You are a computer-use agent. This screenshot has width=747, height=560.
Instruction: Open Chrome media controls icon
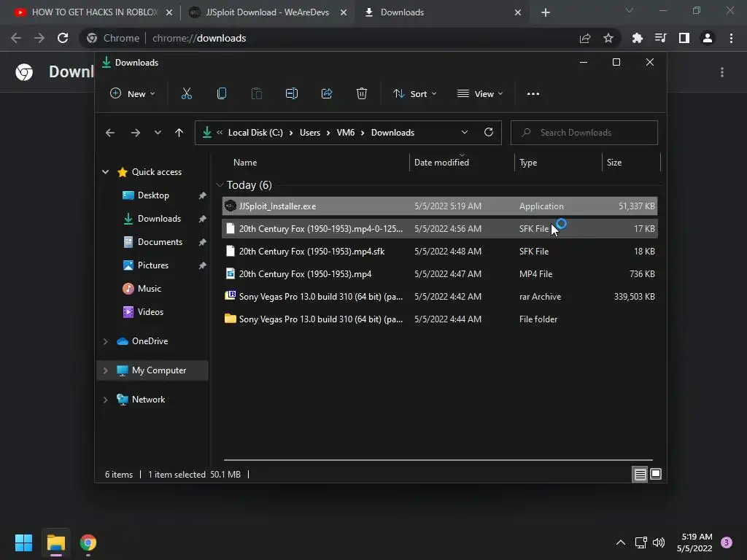pyautogui.click(x=660, y=38)
